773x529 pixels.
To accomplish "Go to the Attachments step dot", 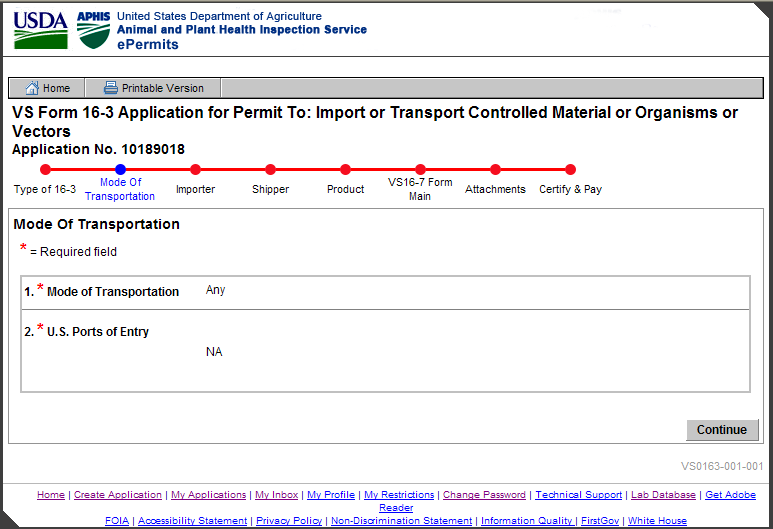I will 495,170.
